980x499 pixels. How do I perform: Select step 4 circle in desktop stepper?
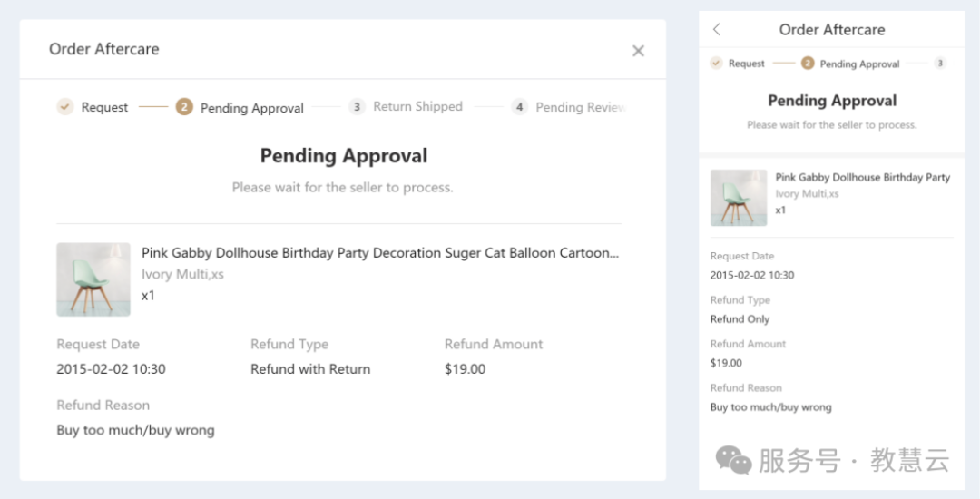[x=519, y=107]
